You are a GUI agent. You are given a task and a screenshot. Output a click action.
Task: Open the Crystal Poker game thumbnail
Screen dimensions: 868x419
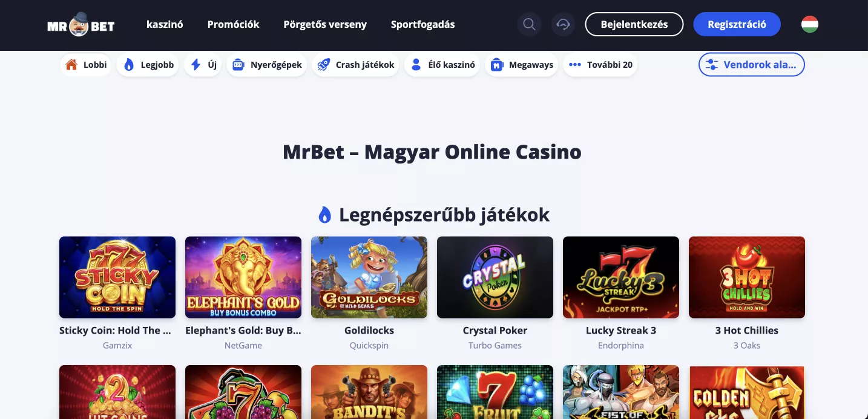point(495,277)
